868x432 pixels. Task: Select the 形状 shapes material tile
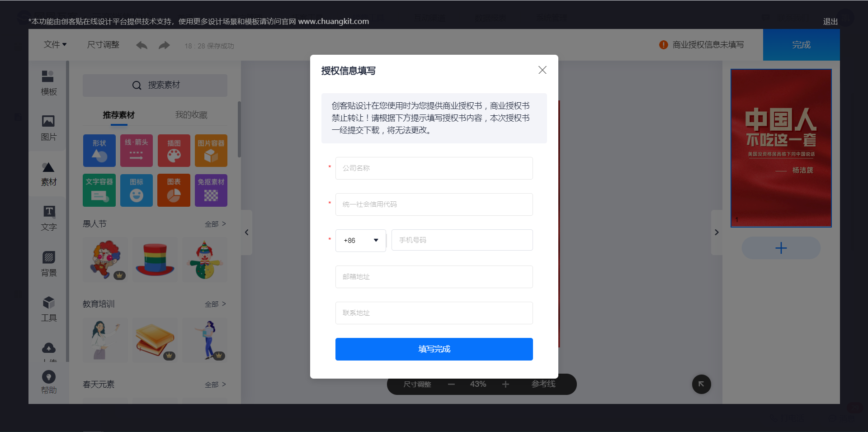(99, 151)
